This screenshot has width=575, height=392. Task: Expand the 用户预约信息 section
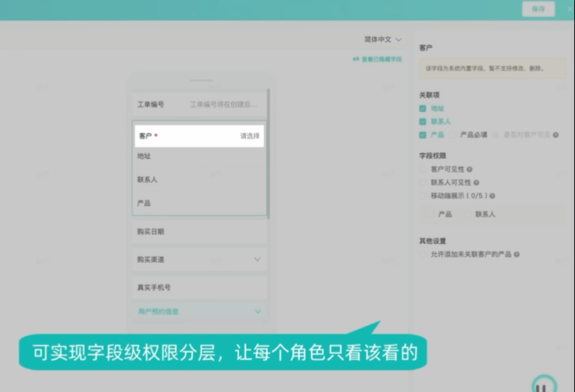tap(200, 311)
